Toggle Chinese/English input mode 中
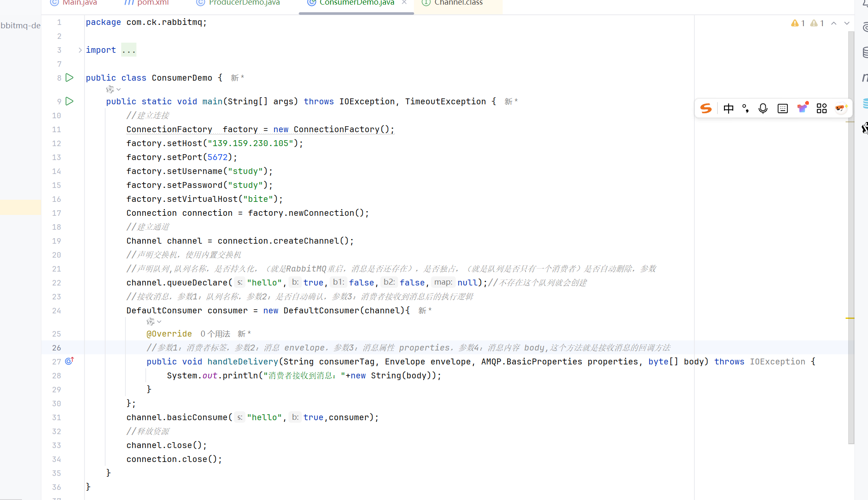The height and width of the screenshot is (500, 868). click(x=728, y=109)
